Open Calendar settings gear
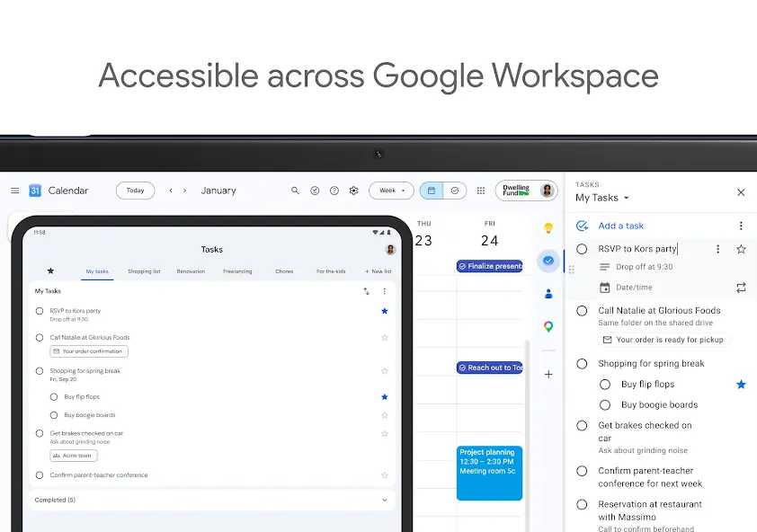 [354, 191]
